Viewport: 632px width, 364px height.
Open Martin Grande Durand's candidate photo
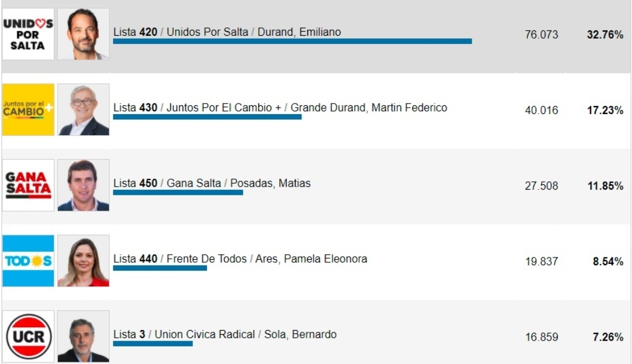point(84,109)
